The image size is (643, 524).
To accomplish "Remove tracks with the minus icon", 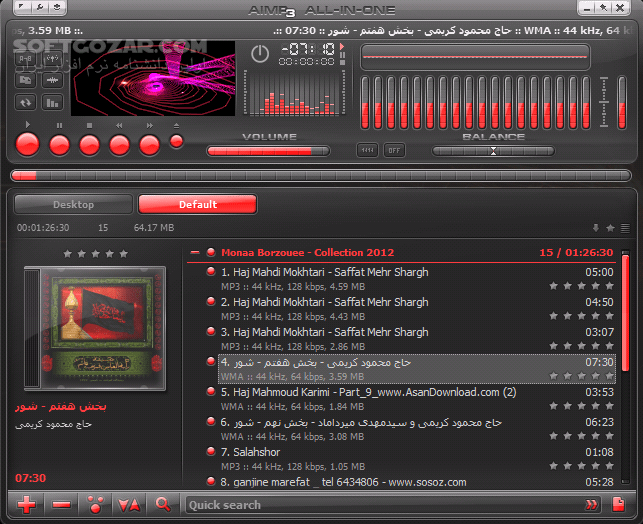I will pyautogui.click(x=61, y=505).
